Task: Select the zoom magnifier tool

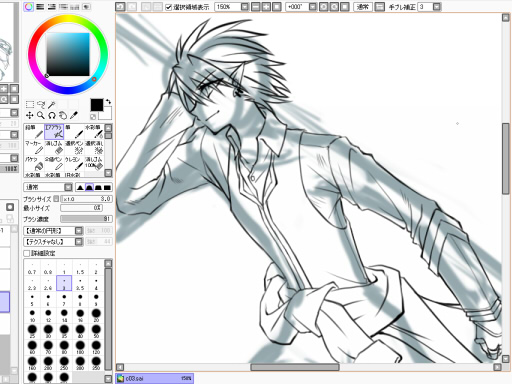Action: (41, 115)
